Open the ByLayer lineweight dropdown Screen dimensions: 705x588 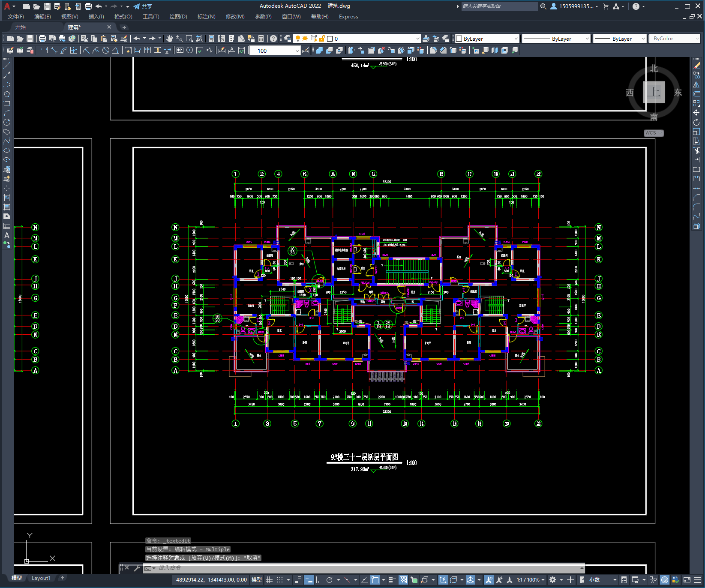point(620,39)
